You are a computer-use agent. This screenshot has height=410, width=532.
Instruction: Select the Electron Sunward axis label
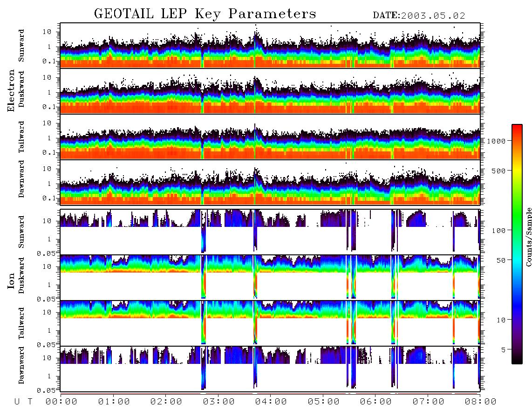(21, 46)
